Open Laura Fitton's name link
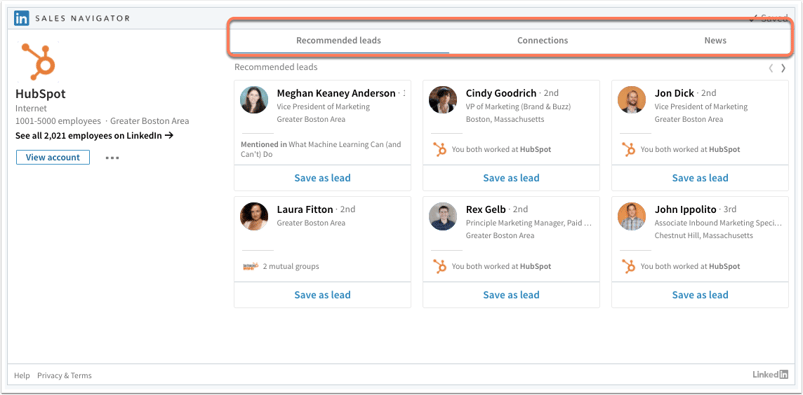803x395 pixels. coord(305,210)
